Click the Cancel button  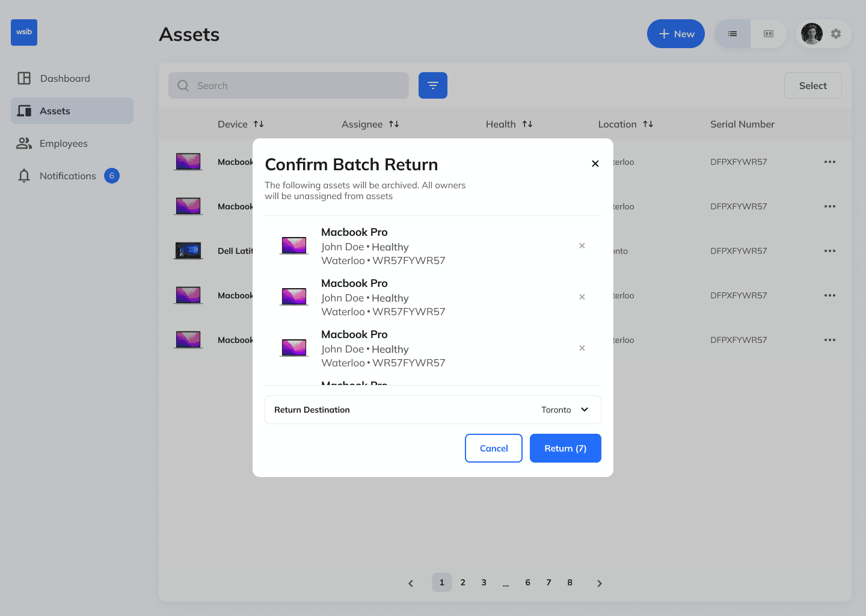(x=494, y=448)
